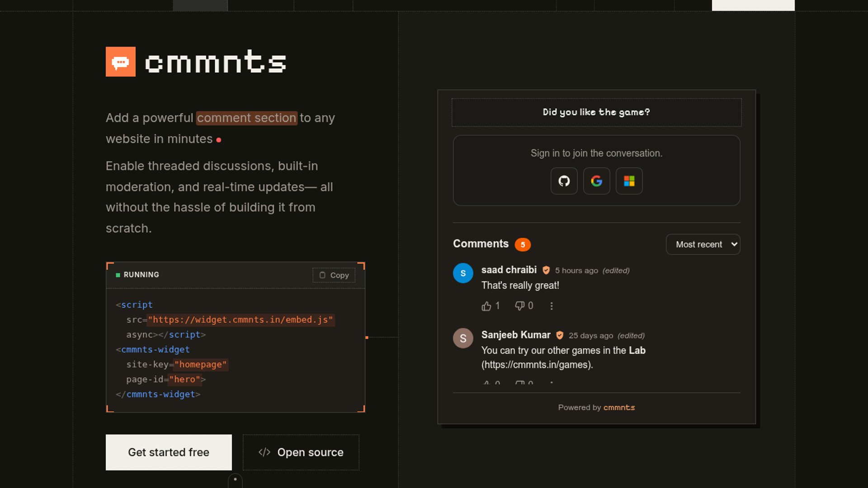
Task: Click Sanjeeb Kumar's avatar circle
Action: click(x=463, y=338)
